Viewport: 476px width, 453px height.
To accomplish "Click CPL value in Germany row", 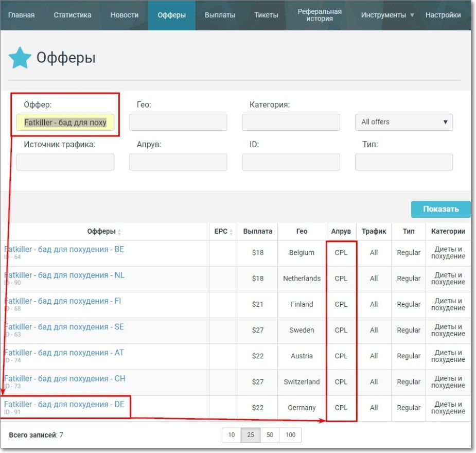I will [341, 408].
